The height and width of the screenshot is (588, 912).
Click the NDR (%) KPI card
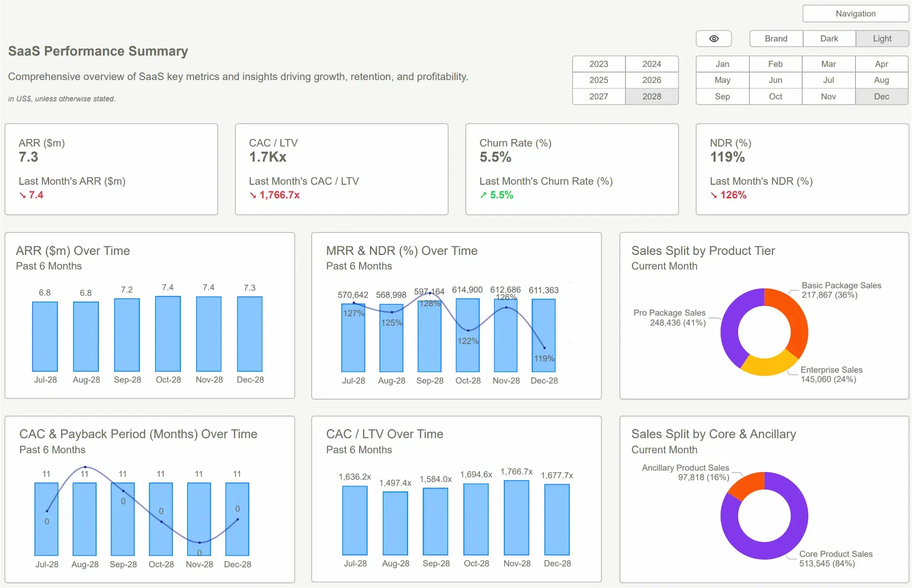[802, 169]
